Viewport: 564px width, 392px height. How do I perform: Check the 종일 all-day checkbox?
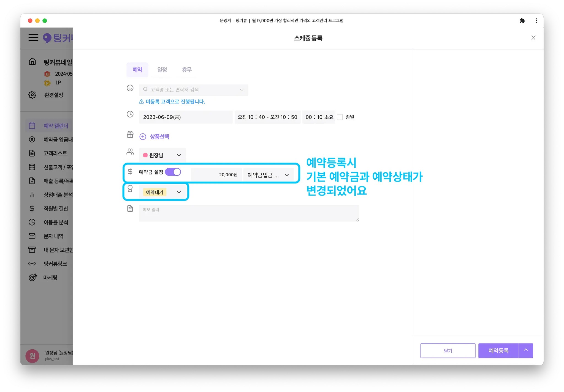tap(340, 117)
